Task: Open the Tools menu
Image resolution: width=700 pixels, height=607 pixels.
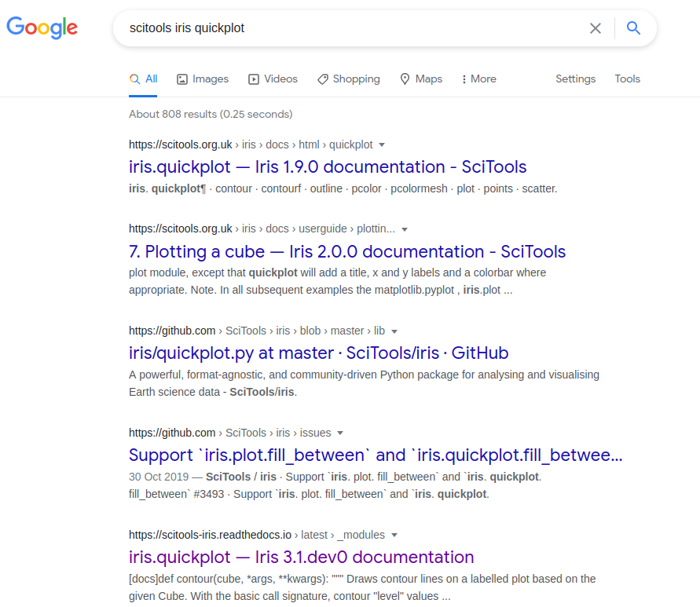Action: coord(627,79)
